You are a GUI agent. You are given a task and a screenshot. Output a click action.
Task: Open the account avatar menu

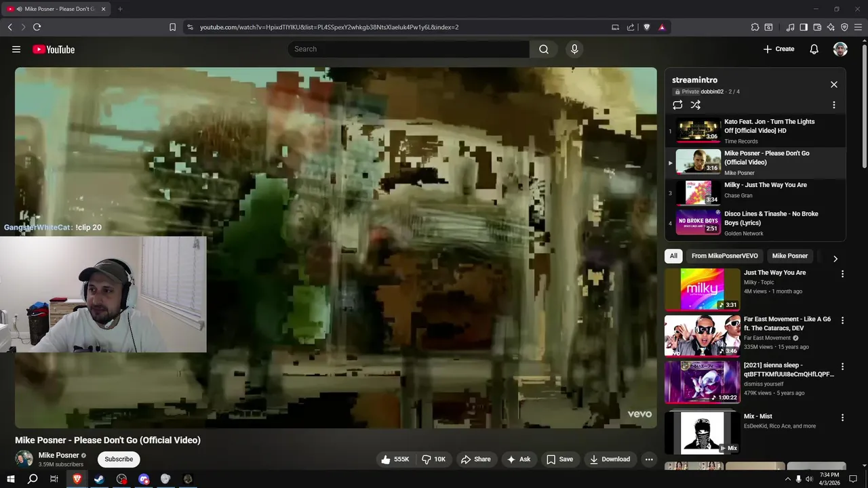(840, 49)
